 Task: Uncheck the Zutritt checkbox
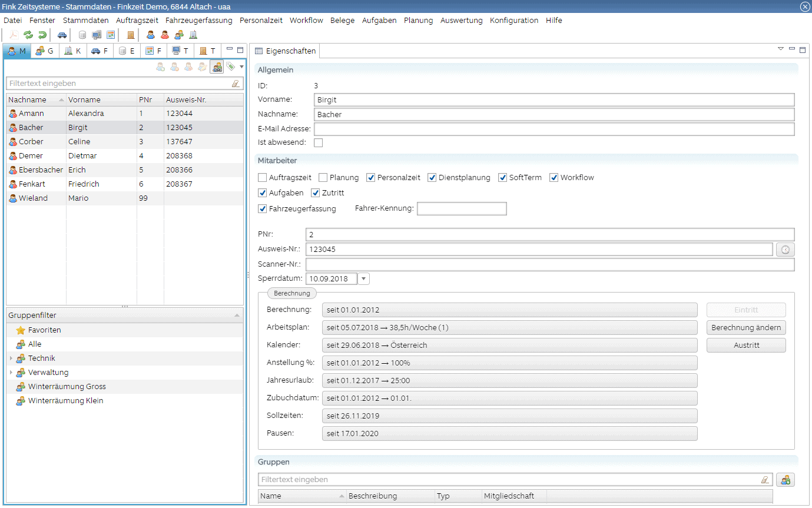coord(315,192)
